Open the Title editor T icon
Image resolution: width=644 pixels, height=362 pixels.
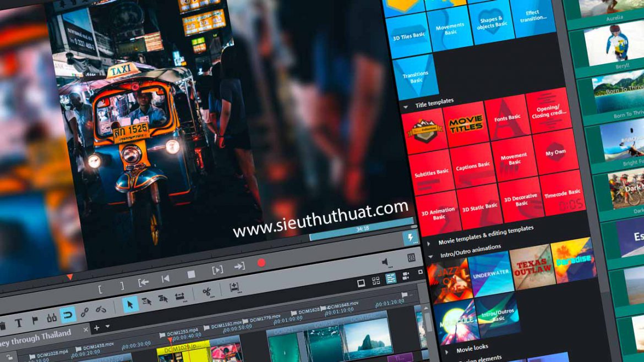[18, 323]
